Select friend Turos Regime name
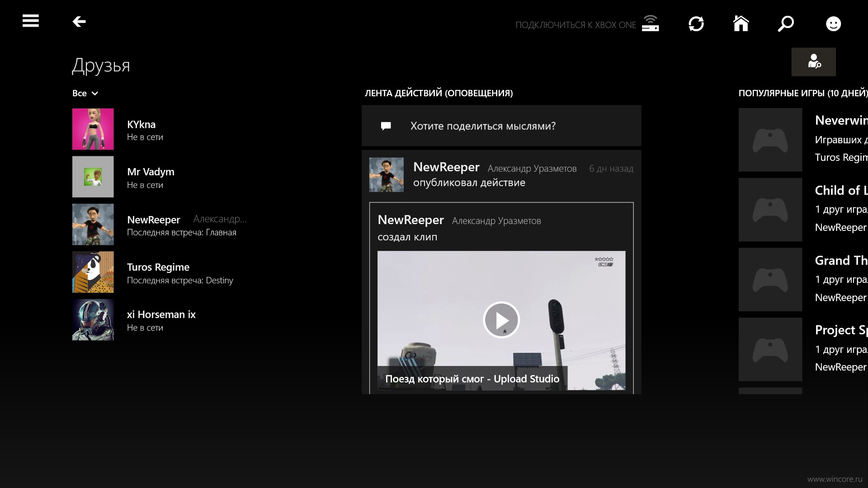Viewport: 868px width, 488px height. (x=158, y=267)
